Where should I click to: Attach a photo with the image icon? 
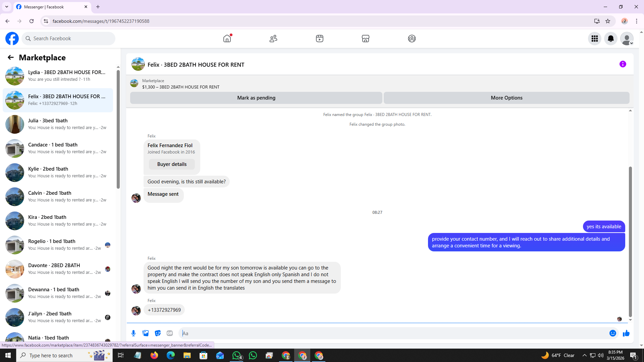click(146, 333)
